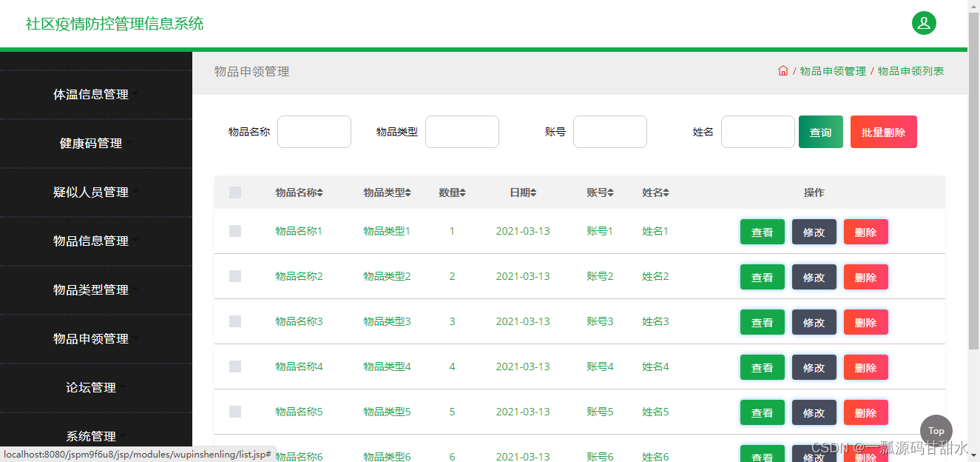Expand 物品申领管理 sidebar menu
This screenshot has width=980, height=462.
96,339
